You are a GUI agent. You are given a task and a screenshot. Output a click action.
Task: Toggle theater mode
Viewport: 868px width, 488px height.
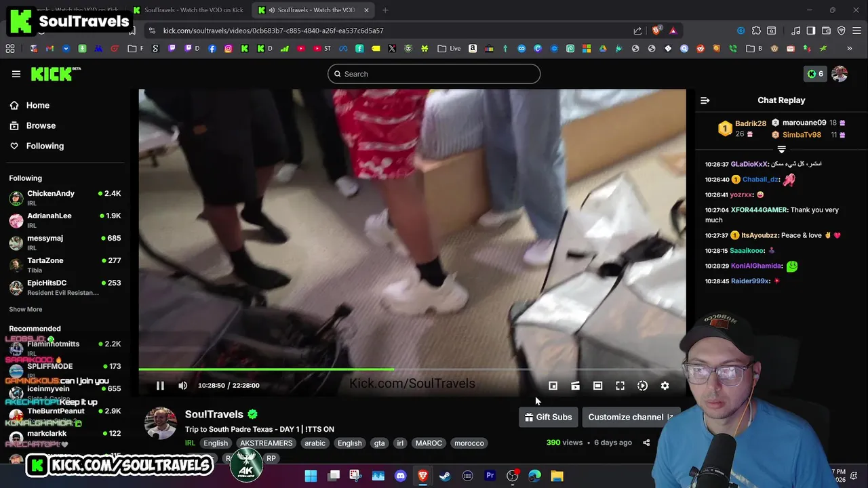coord(597,386)
